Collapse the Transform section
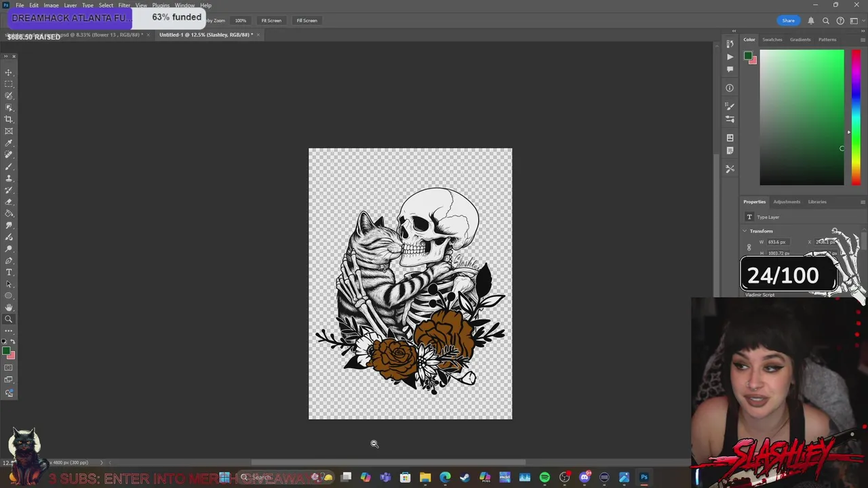Image resolution: width=868 pixels, height=488 pixels. [745, 231]
